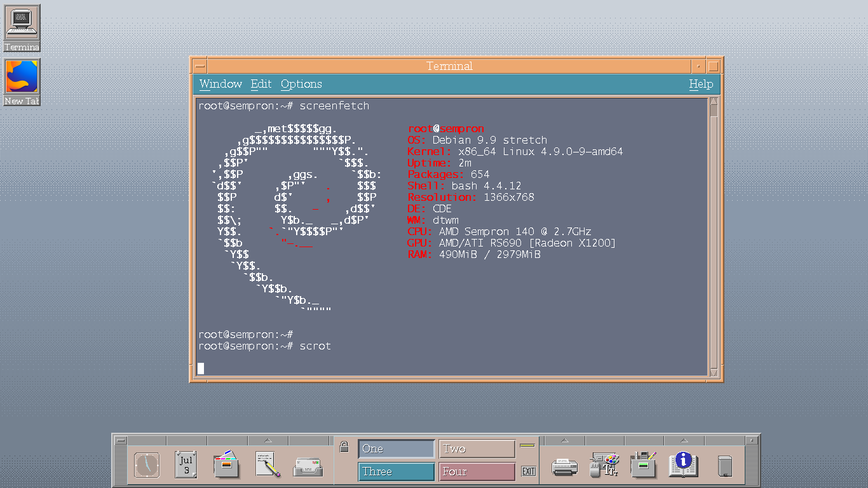Click the terminal scrollbar down arrow

(714, 372)
